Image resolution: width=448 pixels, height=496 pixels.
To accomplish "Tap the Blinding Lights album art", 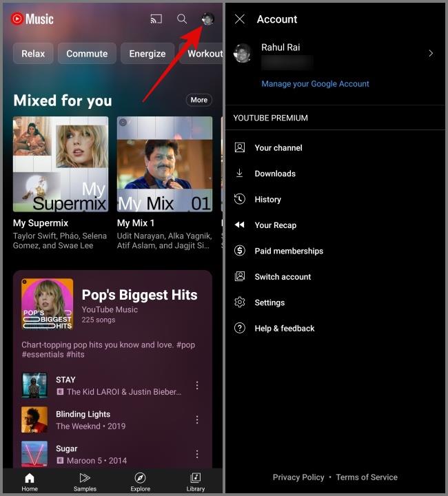I will pos(34,420).
